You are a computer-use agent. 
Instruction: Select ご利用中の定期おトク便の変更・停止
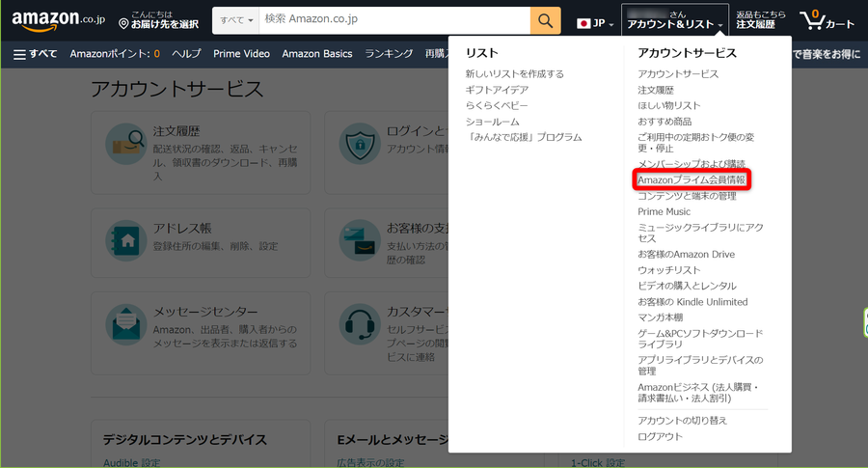tap(695, 143)
